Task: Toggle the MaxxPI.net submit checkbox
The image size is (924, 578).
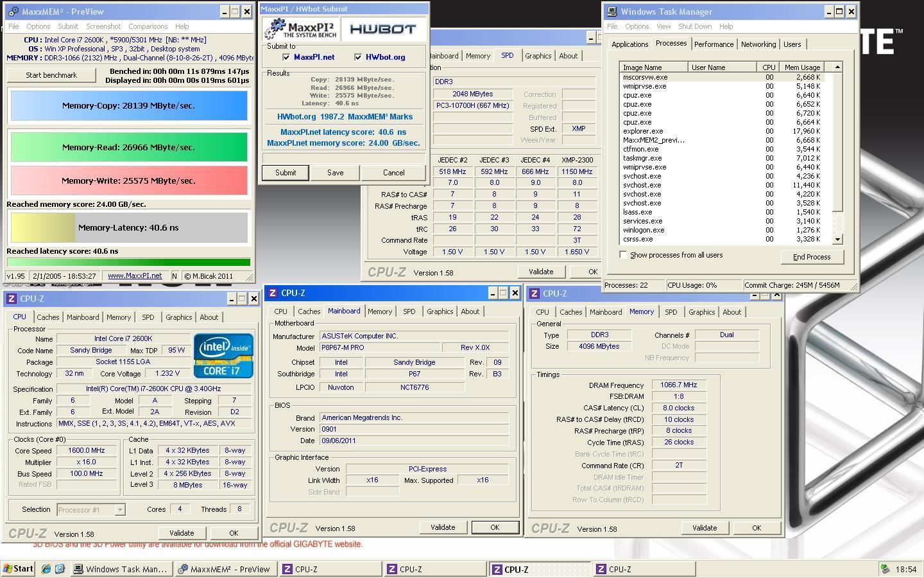Action: point(286,57)
